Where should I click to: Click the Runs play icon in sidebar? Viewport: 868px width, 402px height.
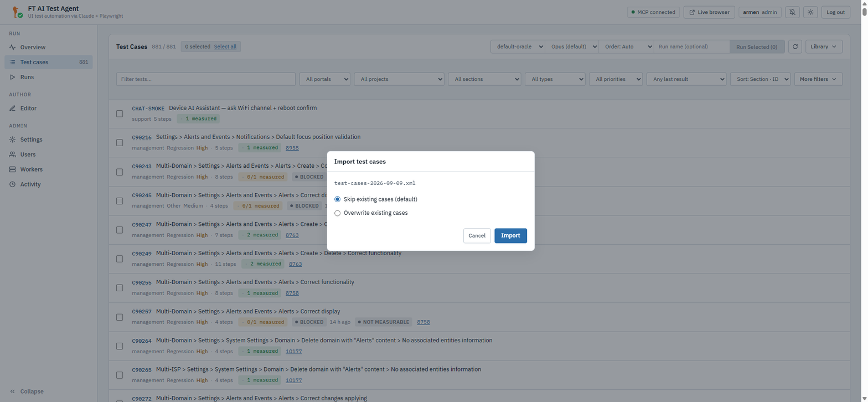coord(13,77)
